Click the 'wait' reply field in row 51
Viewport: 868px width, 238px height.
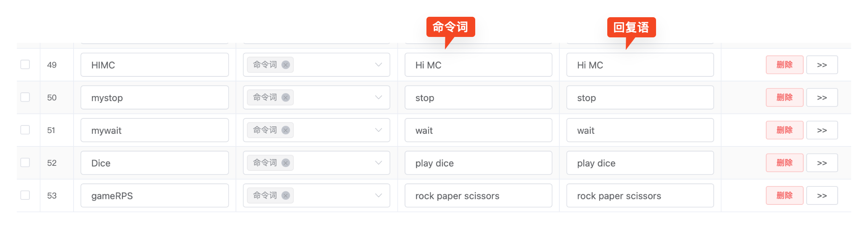pos(640,130)
